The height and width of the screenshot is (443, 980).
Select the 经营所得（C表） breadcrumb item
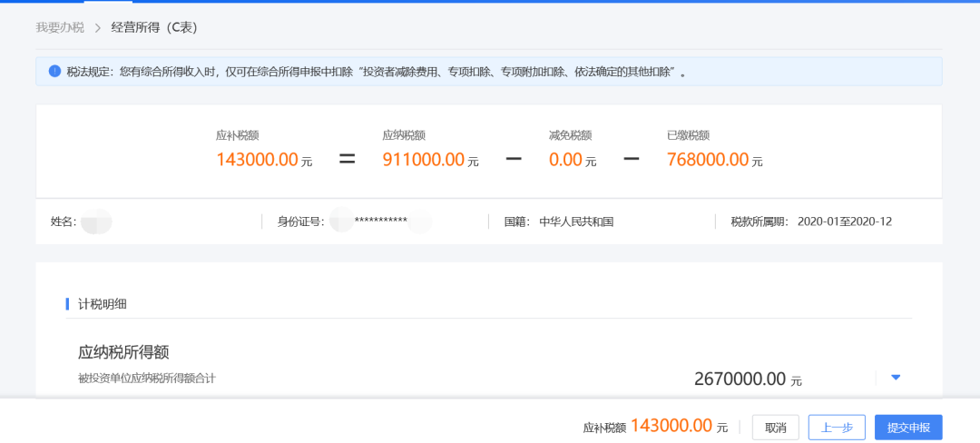pos(154,28)
